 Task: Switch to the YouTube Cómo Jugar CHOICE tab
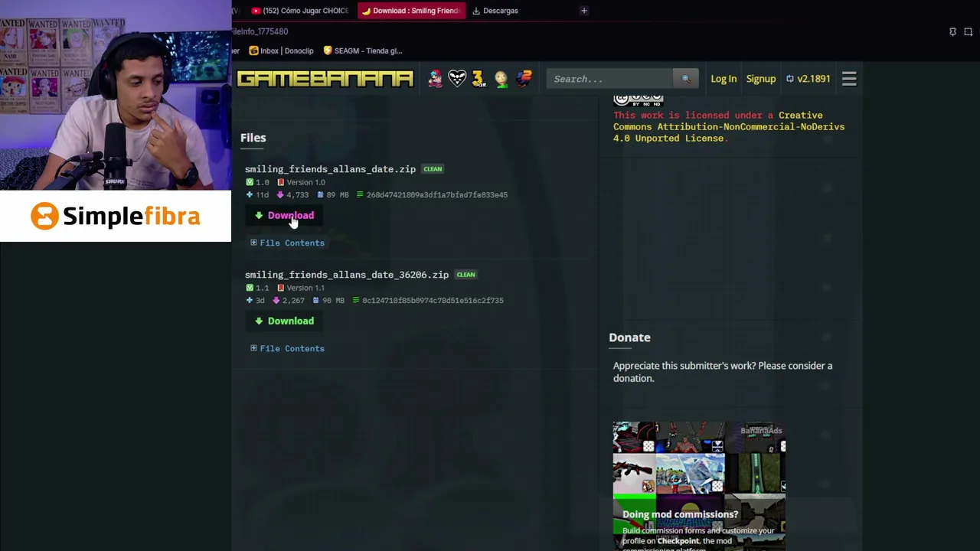tap(300, 11)
